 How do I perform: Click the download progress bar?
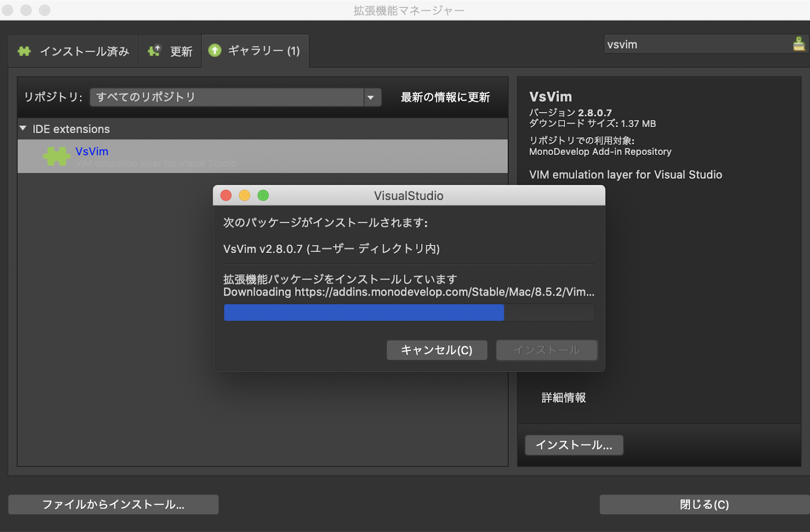coord(409,312)
